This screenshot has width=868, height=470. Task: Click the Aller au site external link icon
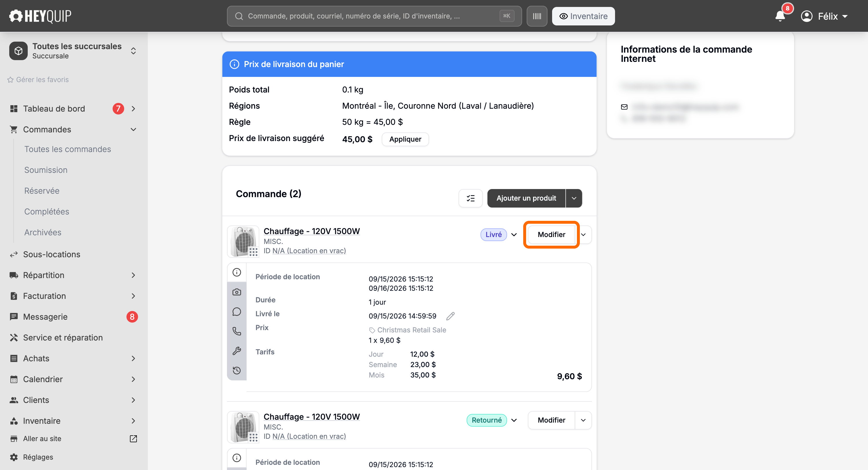pos(133,438)
